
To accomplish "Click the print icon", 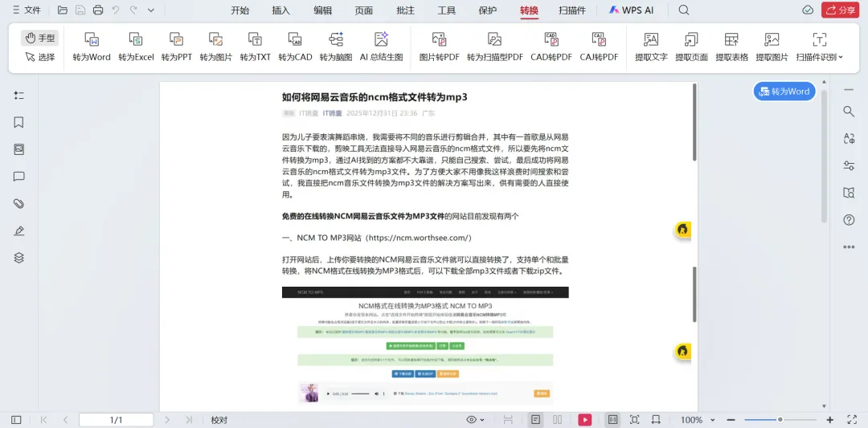I will click(x=98, y=10).
